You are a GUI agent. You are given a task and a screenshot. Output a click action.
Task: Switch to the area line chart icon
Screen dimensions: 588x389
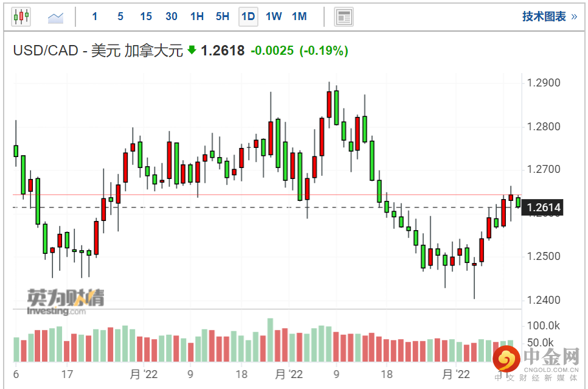coord(55,17)
